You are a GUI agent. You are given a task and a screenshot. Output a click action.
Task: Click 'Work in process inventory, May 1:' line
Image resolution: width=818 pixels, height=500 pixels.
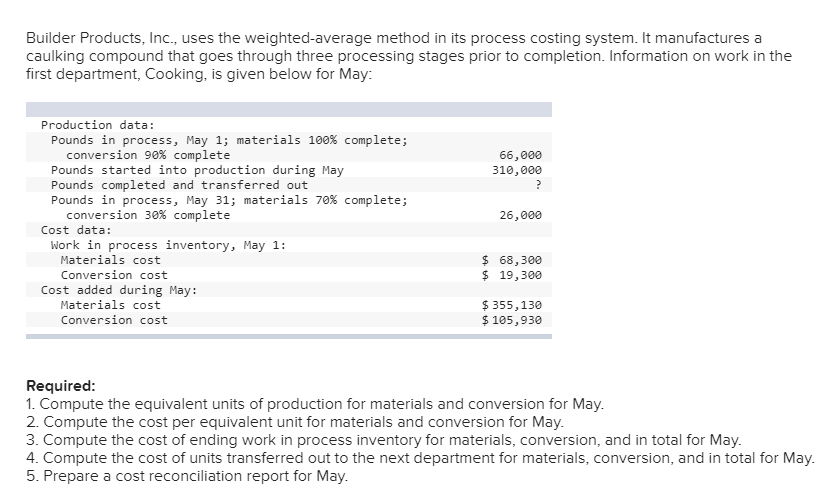[x=169, y=245]
